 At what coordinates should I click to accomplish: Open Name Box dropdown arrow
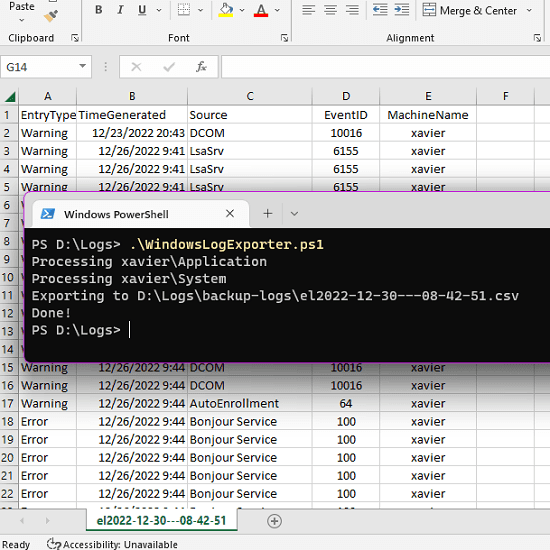(x=83, y=66)
